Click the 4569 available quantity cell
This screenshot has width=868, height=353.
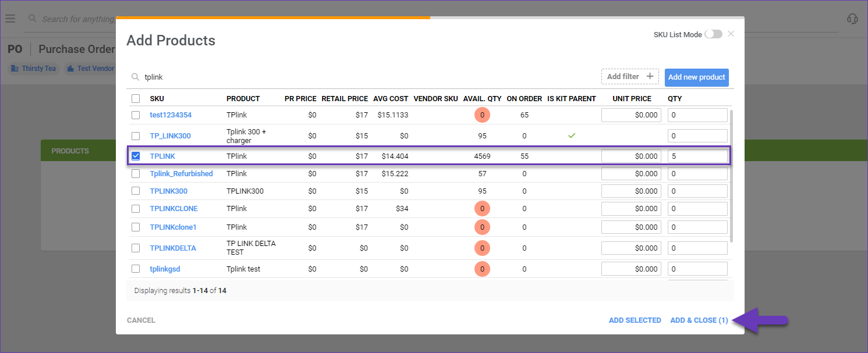pyautogui.click(x=482, y=156)
